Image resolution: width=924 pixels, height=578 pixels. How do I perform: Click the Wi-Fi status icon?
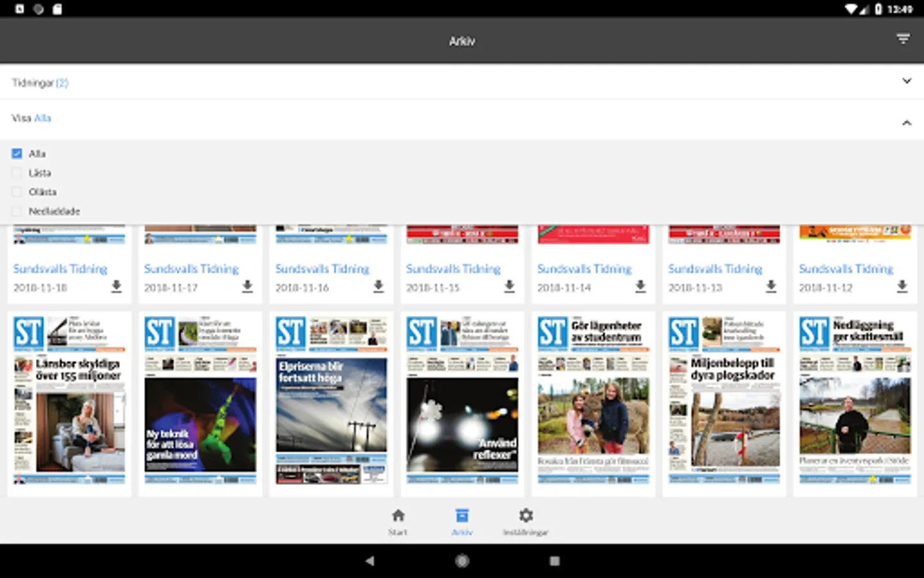pos(851,9)
